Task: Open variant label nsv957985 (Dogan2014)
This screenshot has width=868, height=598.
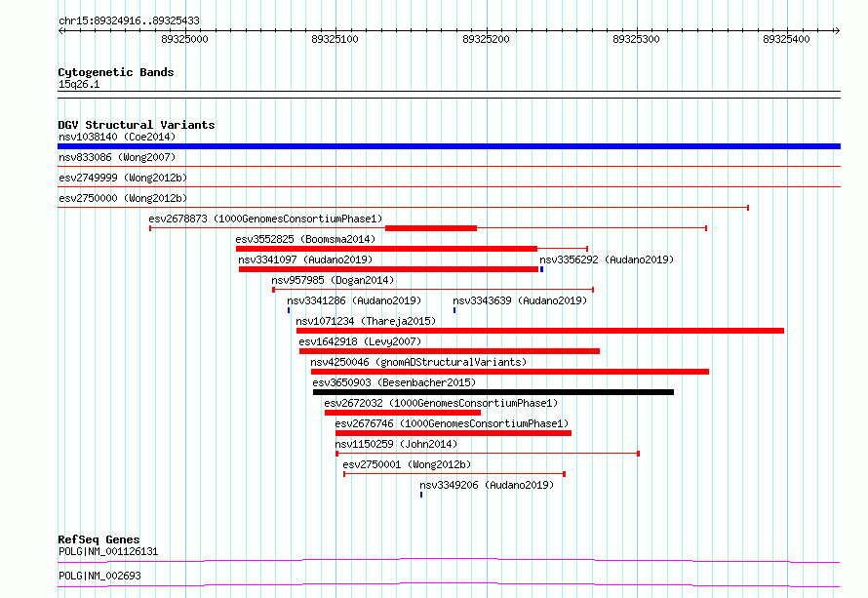Action: pos(333,280)
